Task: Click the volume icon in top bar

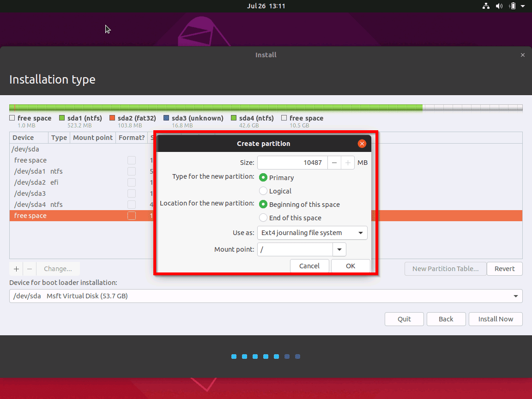Action: tap(499, 6)
